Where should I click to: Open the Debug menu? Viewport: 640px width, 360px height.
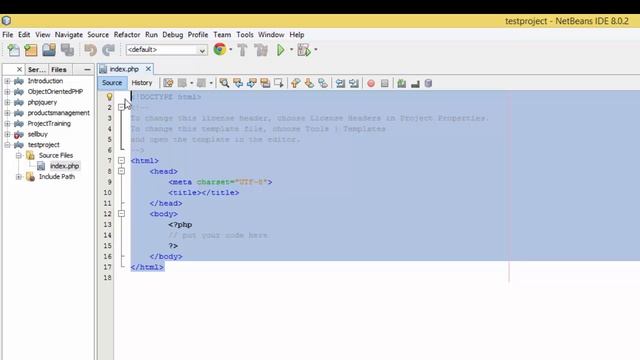[x=173, y=35]
